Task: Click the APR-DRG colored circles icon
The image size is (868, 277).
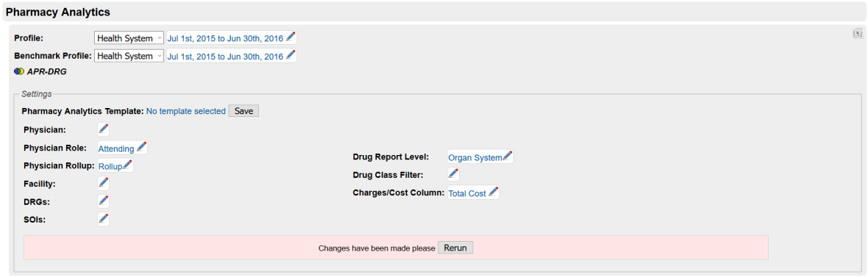Action: (x=19, y=71)
